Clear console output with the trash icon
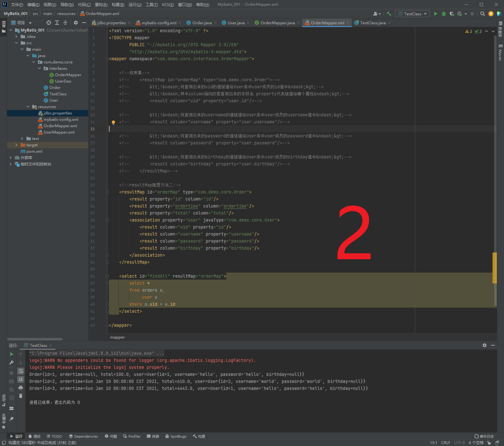Image resolution: width=504 pixels, height=446 pixels. click(21, 396)
